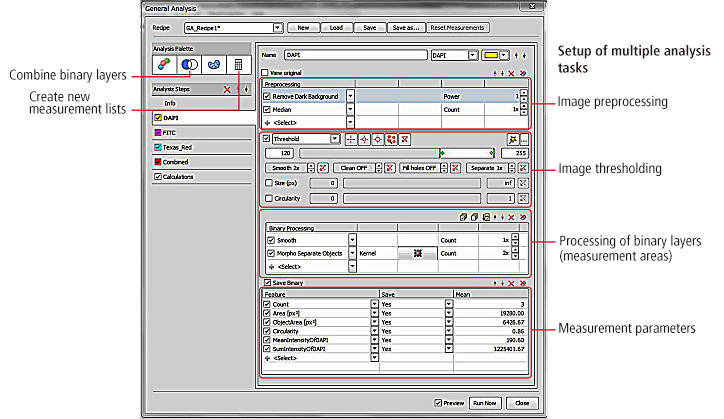Enable the Circularity filter checkbox
Screen dimensions: 724x419
(268, 198)
